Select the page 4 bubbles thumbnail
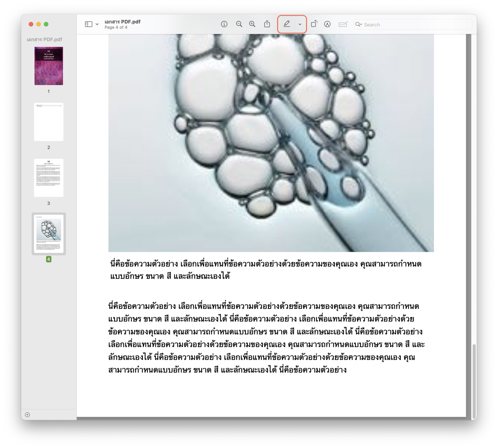The image size is (498, 448). point(49,234)
